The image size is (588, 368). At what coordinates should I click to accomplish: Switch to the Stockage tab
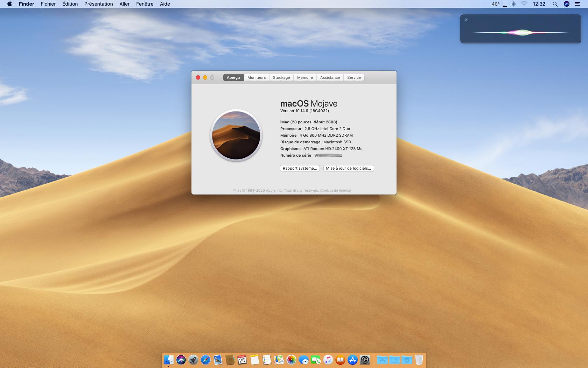pos(281,77)
